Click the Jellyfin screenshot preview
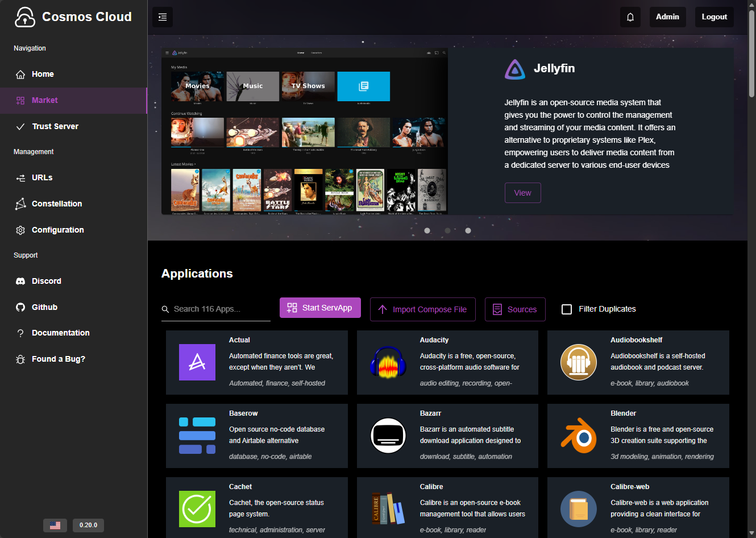 pyautogui.click(x=305, y=131)
